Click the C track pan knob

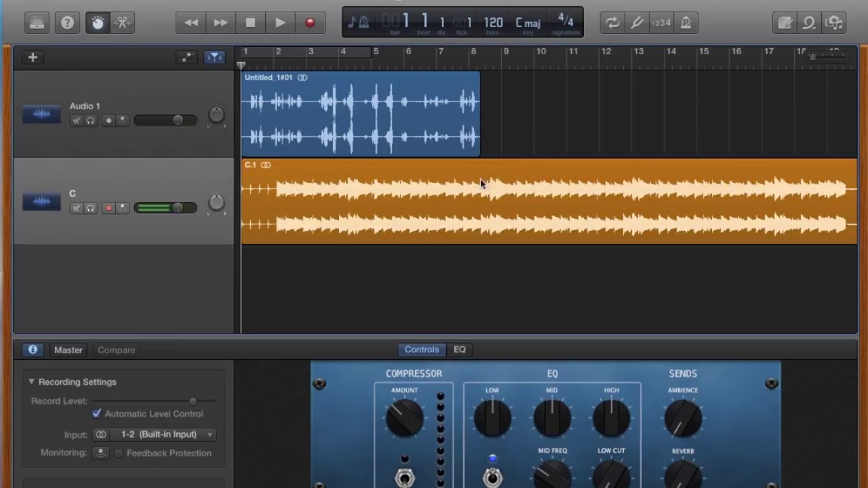(216, 203)
